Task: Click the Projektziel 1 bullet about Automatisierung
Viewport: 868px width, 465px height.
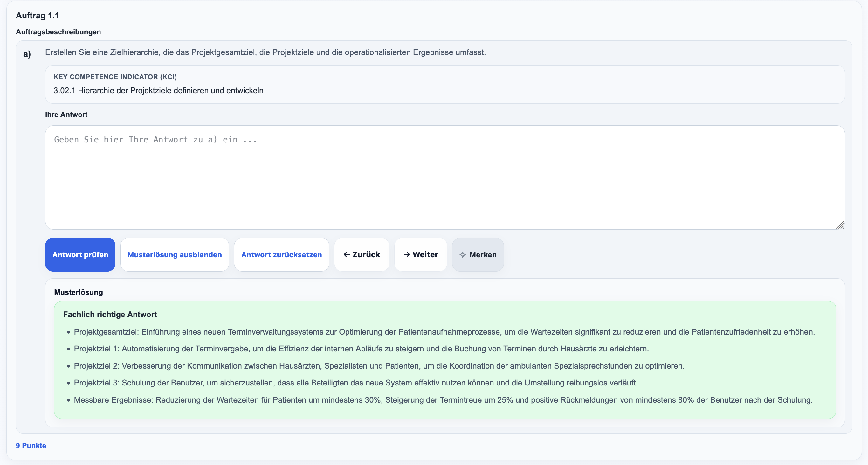Action: coord(361,349)
